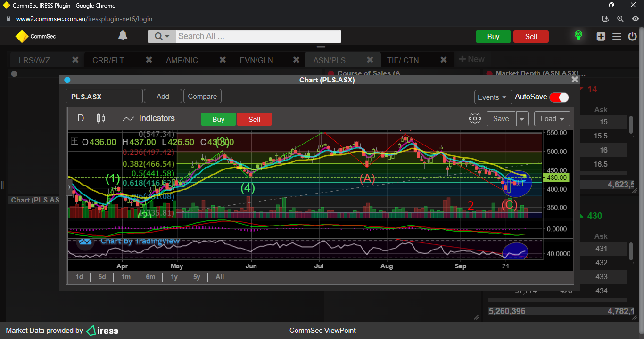The width and height of the screenshot is (644, 339).
Task: Expand the chart legend plus box
Action: [74, 141]
